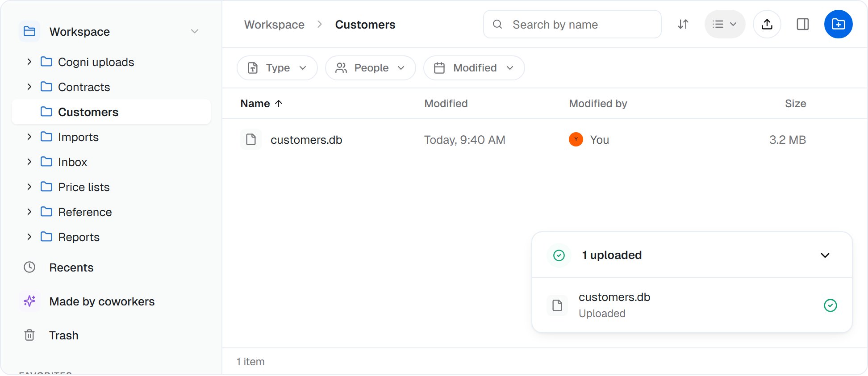This screenshot has width=868, height=376.
Task: Sort by the Modified column header
Action: point(446,104)
